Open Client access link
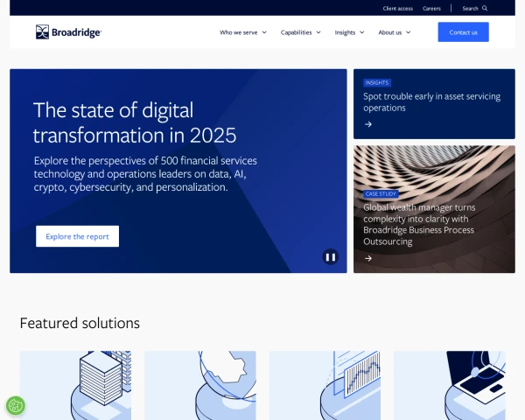The height and width of the screenshot is (420, 525). point(398,9)
